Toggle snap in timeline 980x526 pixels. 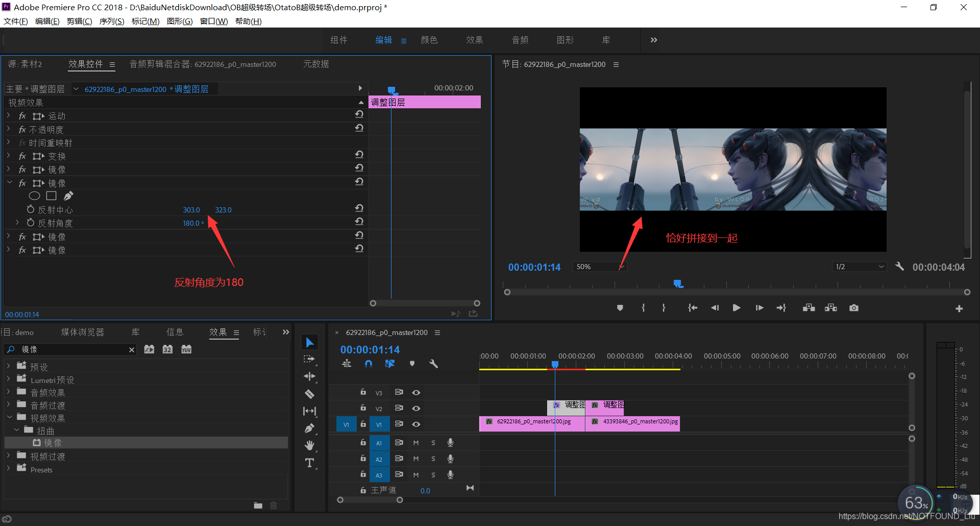[369, 364]
